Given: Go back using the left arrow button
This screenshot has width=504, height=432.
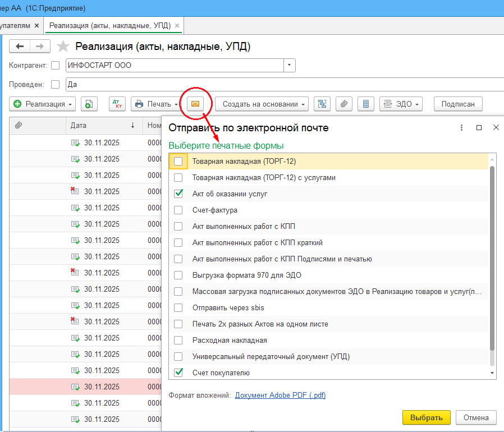Looking at the screenshot, I should [x=20, y=47].
